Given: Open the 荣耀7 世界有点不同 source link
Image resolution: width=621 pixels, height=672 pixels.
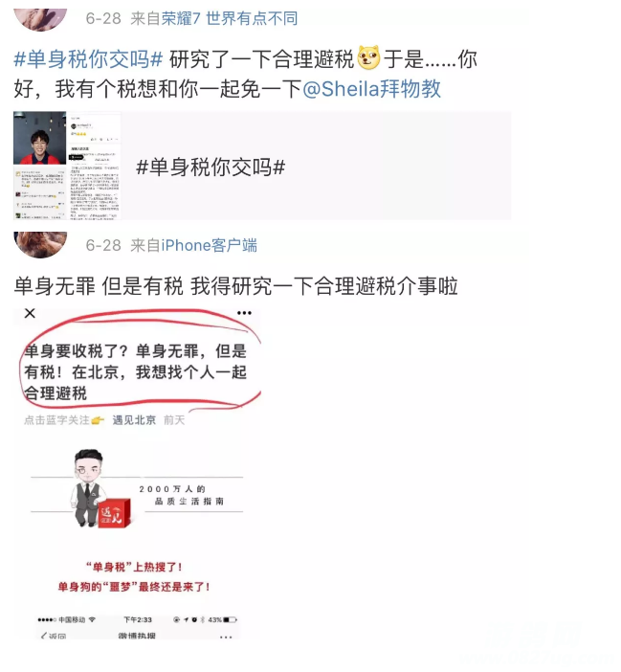Looking at the screenshot, I should pos(229,19).
